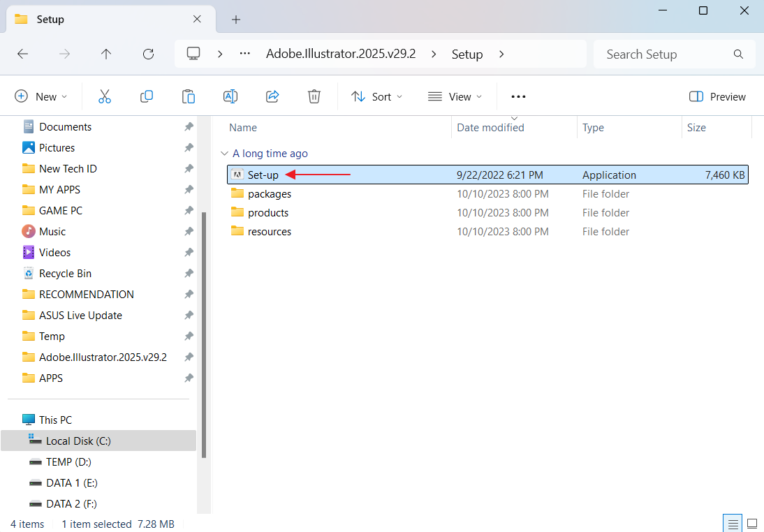Toggle the Preview pane

tap(717, 96)
